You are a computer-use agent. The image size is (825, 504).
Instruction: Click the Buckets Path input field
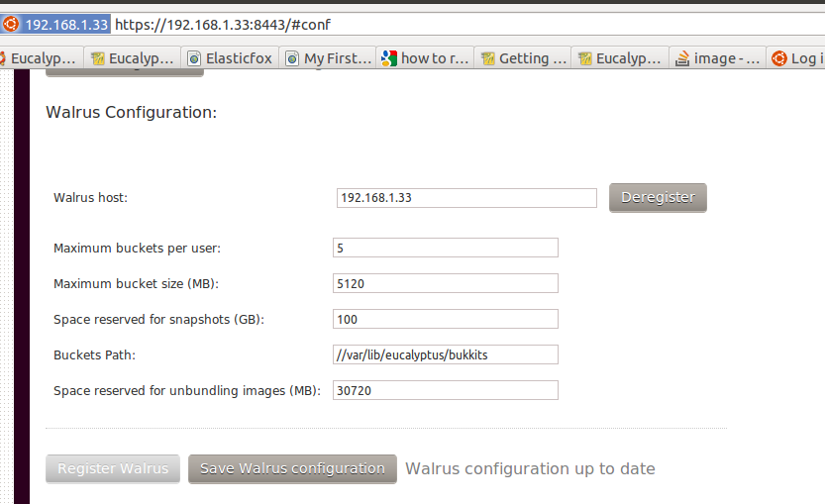(445, 354)
